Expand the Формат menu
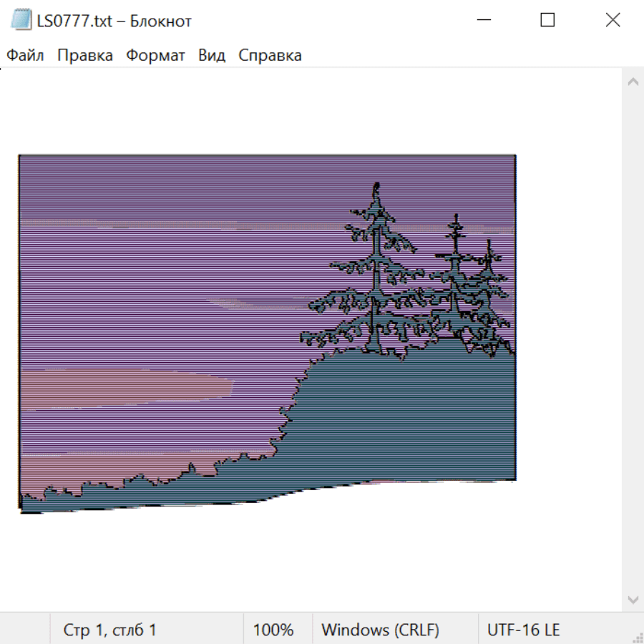644x644 pixels. (155, 55)
